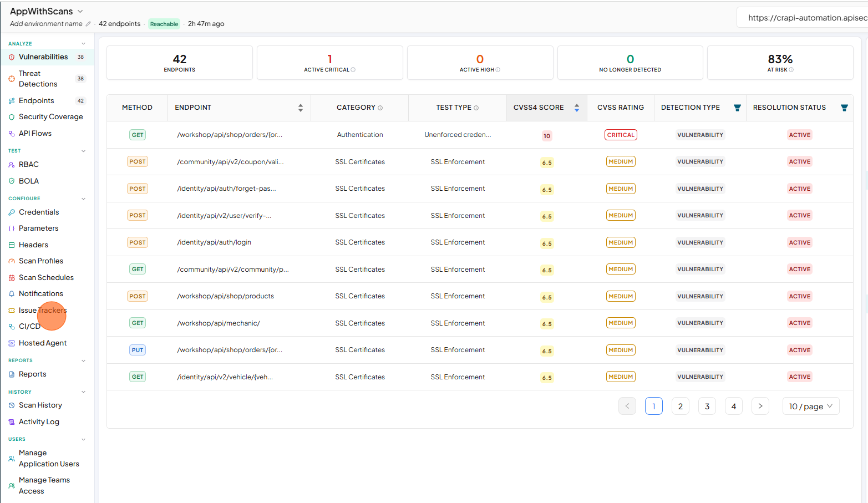This screenshot has width=868, height=503.
Task: Collapse the Configure sidebar section
Action: pos(84,199)
